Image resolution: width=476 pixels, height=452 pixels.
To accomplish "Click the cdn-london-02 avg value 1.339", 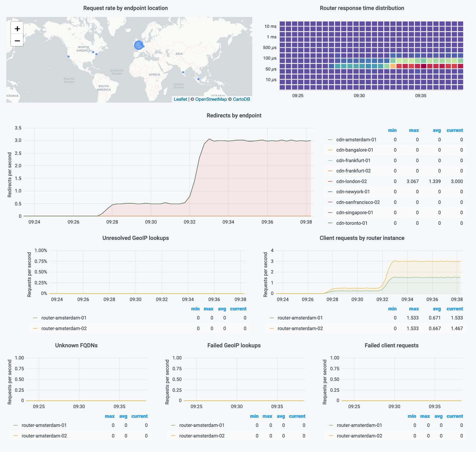I will [x=435, y=182].
